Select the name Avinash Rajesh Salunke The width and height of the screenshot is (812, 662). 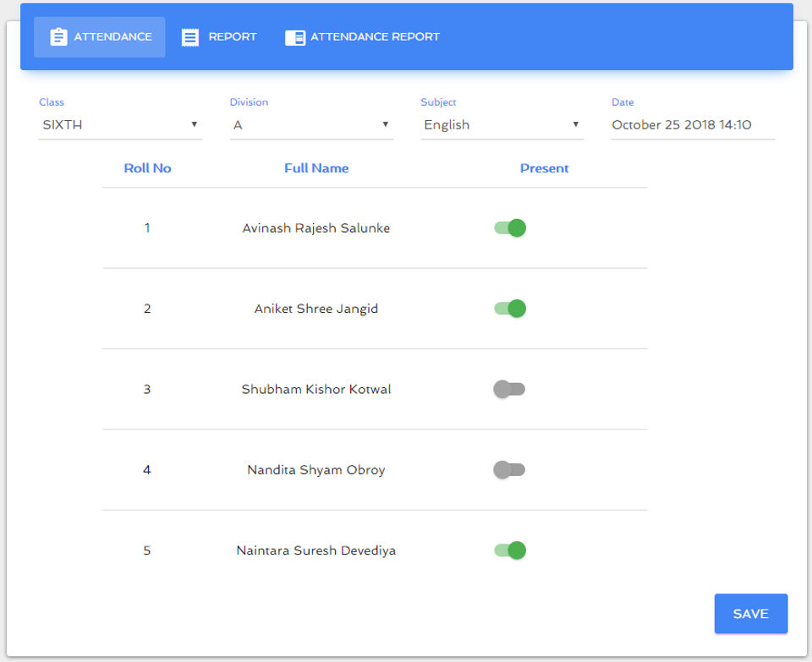(315, 228)
